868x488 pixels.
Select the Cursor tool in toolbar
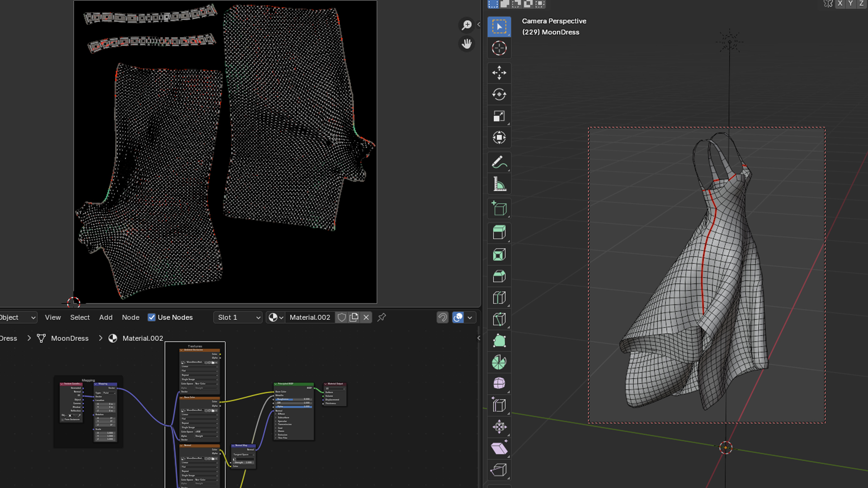tap(499, 48)
